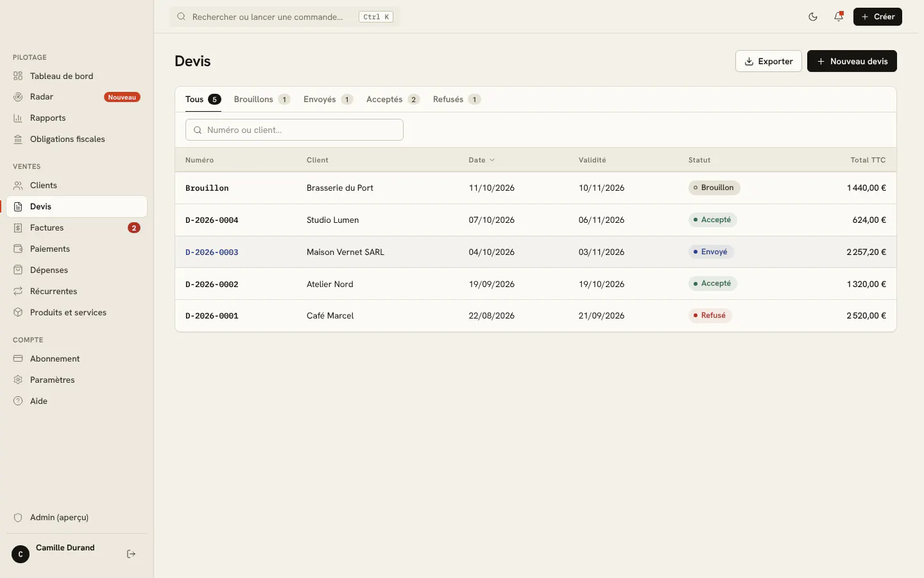The width and height of the screenshot is (924, 578).
Task: Switch to the Brouillons tab
Action: coord(262,100)
